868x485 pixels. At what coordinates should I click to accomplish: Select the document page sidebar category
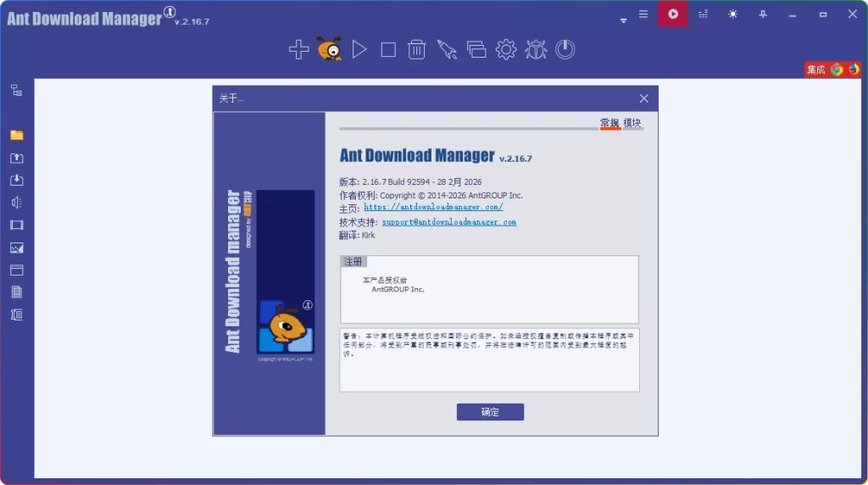click(x=17, y=293)
